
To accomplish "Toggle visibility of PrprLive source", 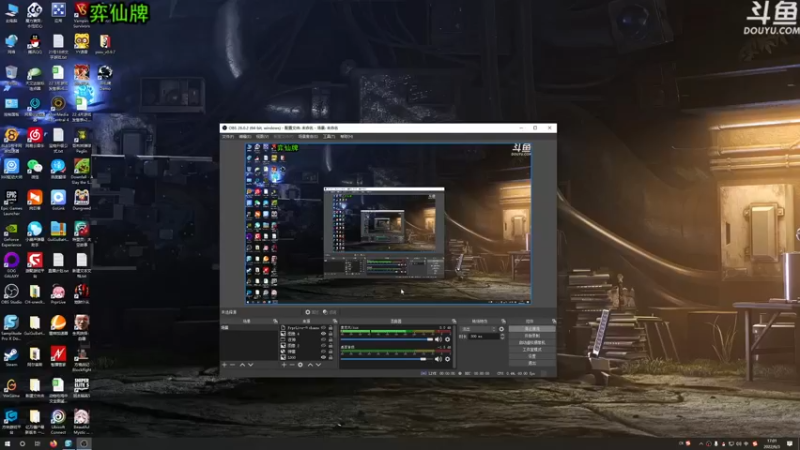I will coord(323,328).
